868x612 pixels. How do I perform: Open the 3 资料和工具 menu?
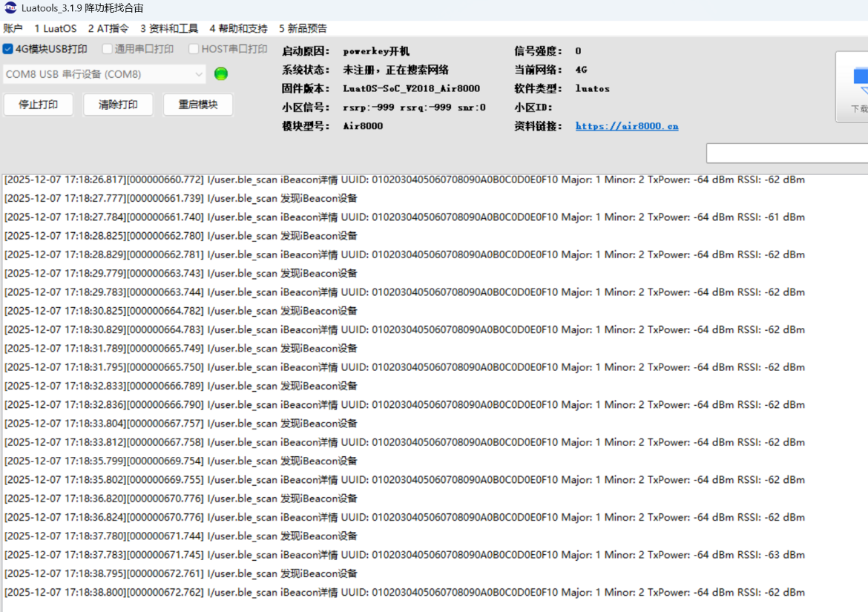(x=169, y=28)
